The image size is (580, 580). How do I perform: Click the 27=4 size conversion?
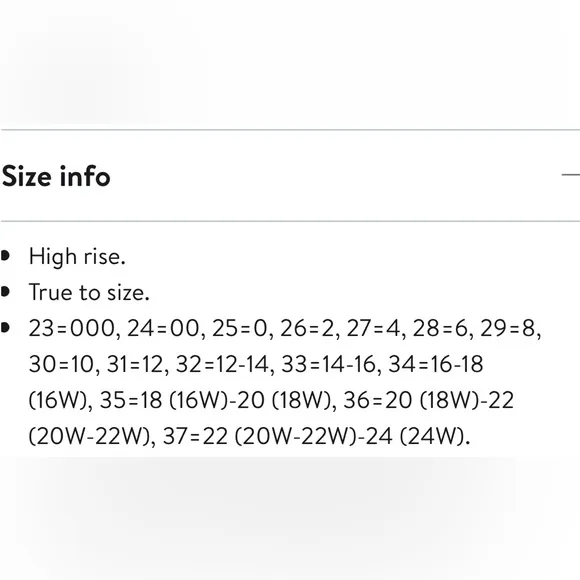pos(373,328)
